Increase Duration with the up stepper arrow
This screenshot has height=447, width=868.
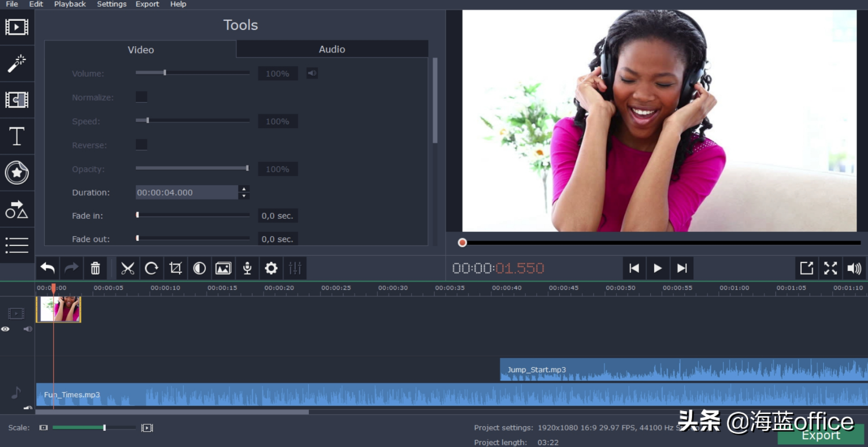point(244,189)
